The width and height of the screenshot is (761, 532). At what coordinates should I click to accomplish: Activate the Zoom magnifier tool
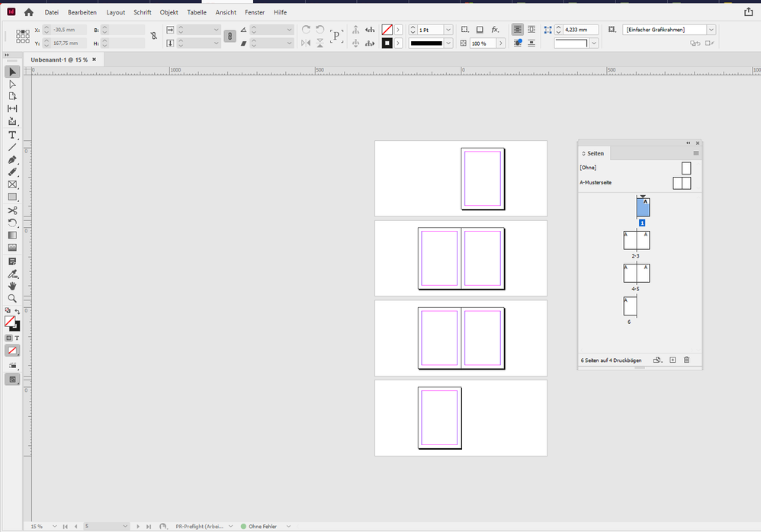pos(12,299)
